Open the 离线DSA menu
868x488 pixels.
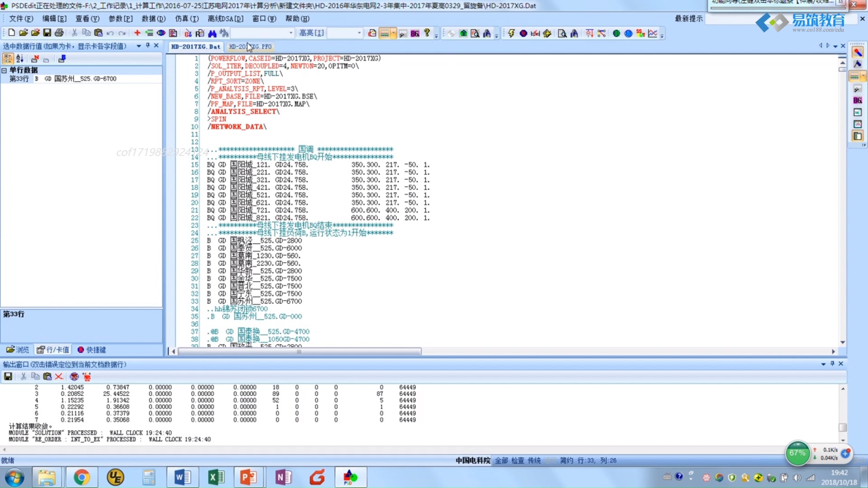225,19
